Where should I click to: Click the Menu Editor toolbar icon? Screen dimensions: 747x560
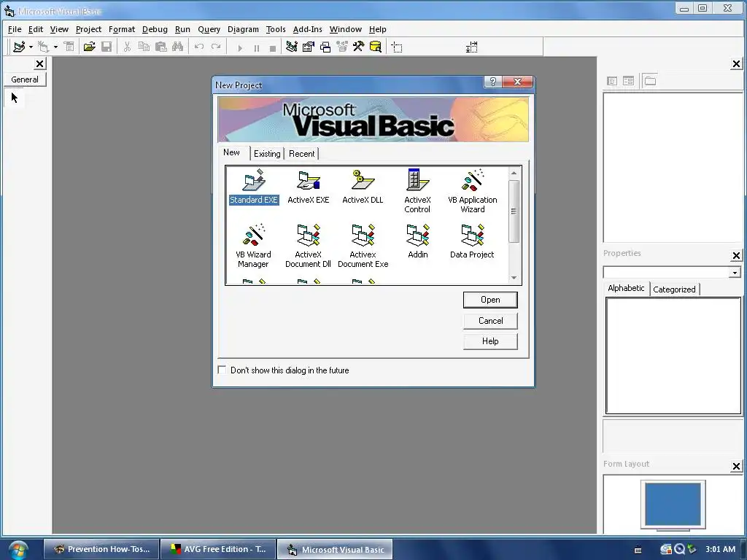point(69,47)
